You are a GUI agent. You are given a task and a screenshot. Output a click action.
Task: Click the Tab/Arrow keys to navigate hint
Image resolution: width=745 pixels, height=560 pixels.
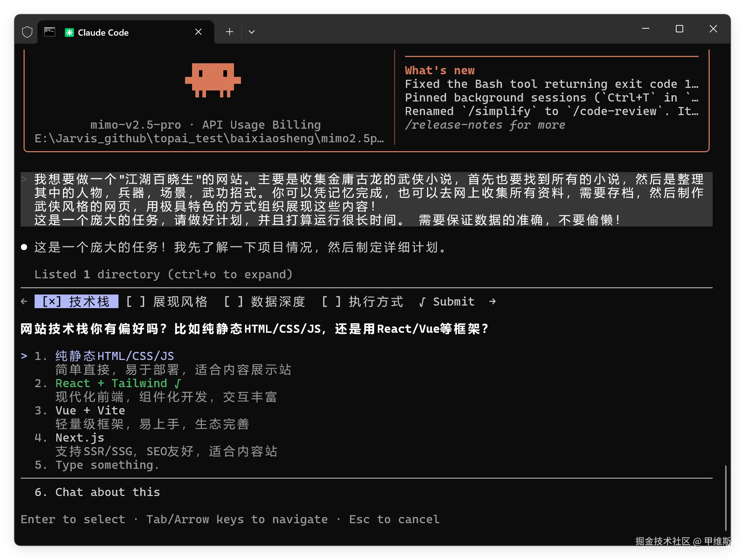[x=237, y=519]
